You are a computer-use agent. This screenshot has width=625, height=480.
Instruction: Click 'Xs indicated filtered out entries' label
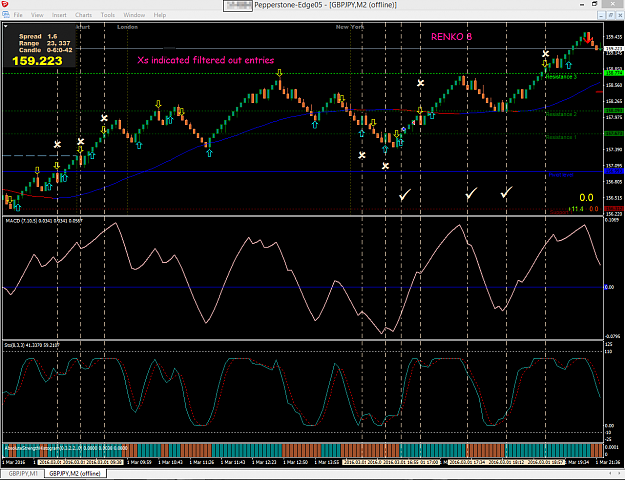[206, 60]
